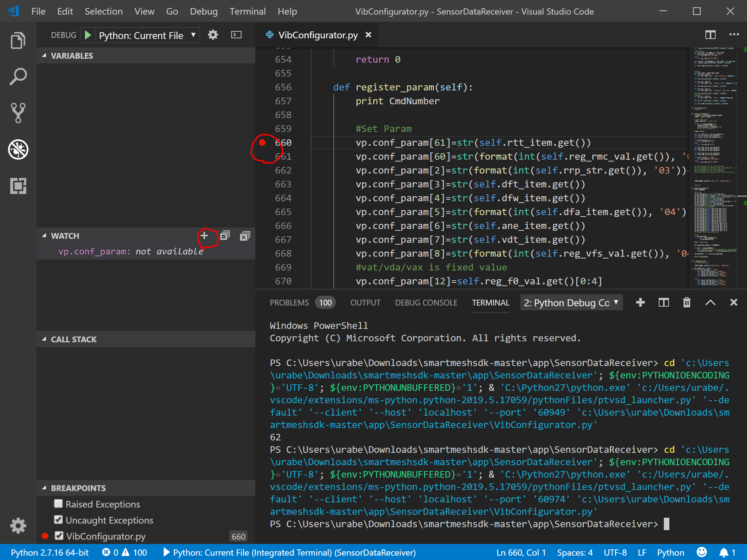The height and width of the screenshot is (560, 747).
Task: Open the Debug menu
Action: tap(204, 11)
